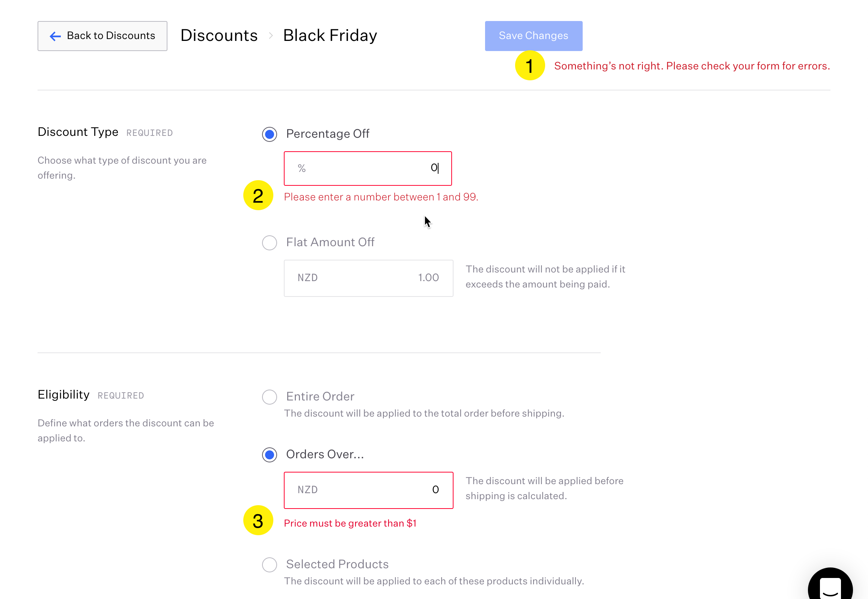Viewport: 868px width, 599px height.
Task: Click the REQUIRED tag beside Discount Type
Action: [x=149, y=133]
